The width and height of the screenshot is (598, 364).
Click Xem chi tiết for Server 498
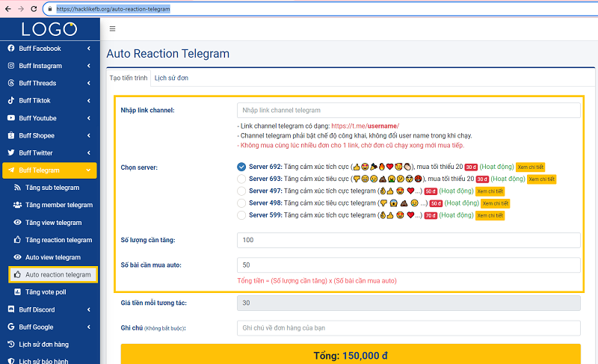(x=495, y=203)
